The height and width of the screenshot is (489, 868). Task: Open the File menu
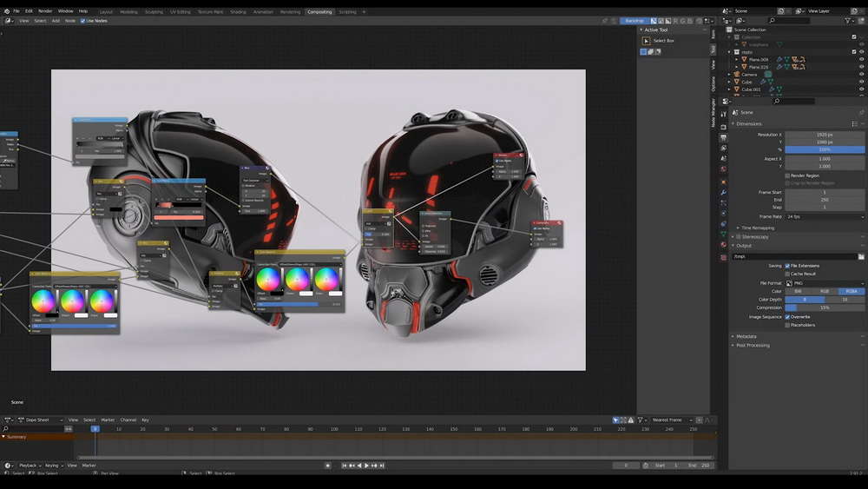16,11
